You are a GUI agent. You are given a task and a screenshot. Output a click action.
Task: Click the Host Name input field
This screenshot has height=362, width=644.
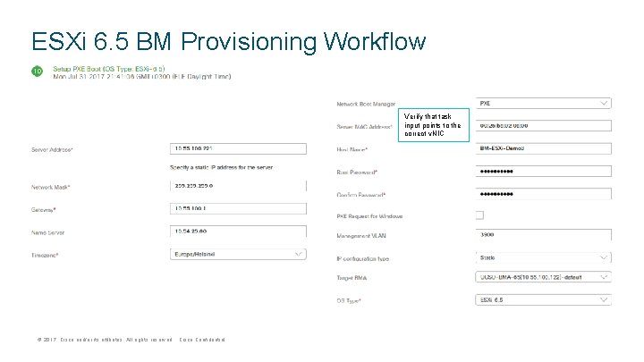[544, 148]
